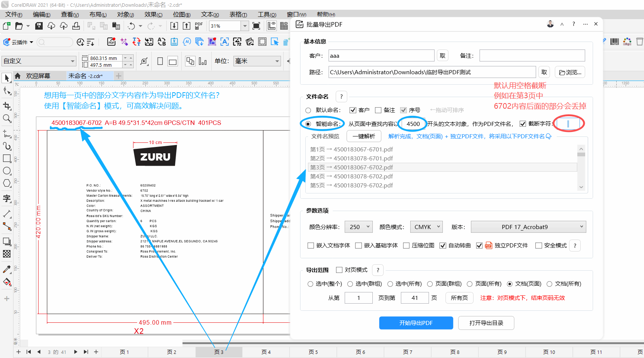Image resolution: width=644 pixels, height=358 pixels.
Task: Select the Zoom tool in toolbox
Action: click(x=7, y=118)
